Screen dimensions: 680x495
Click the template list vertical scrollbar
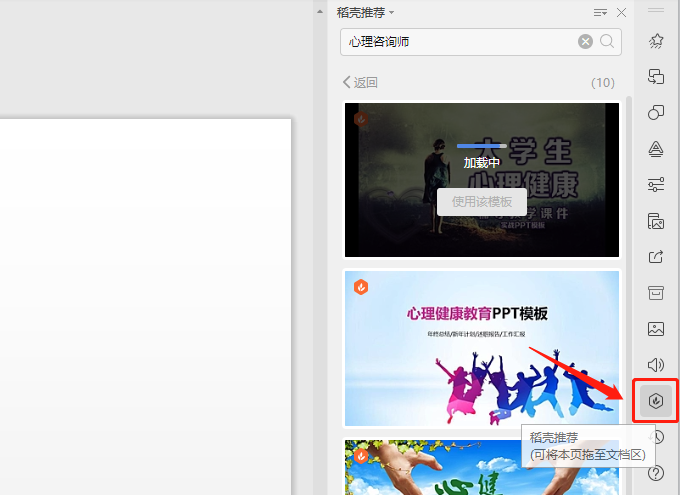(629, 250)
